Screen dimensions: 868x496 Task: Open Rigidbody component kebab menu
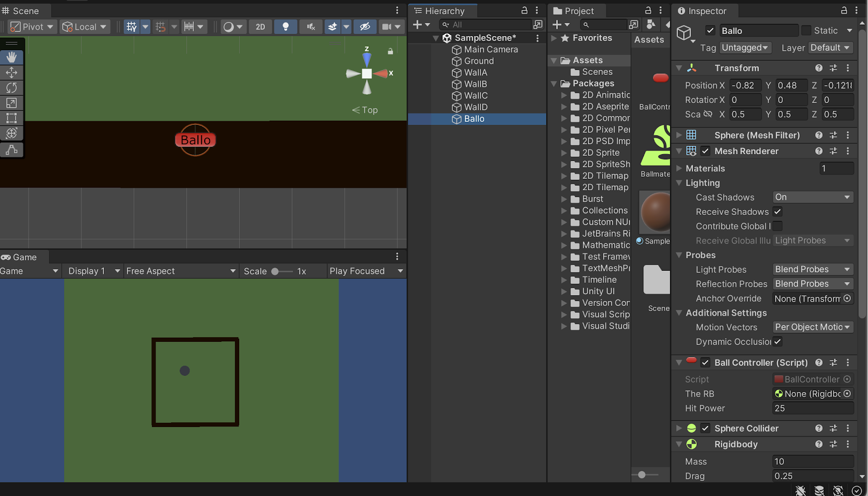pos(848,444)
